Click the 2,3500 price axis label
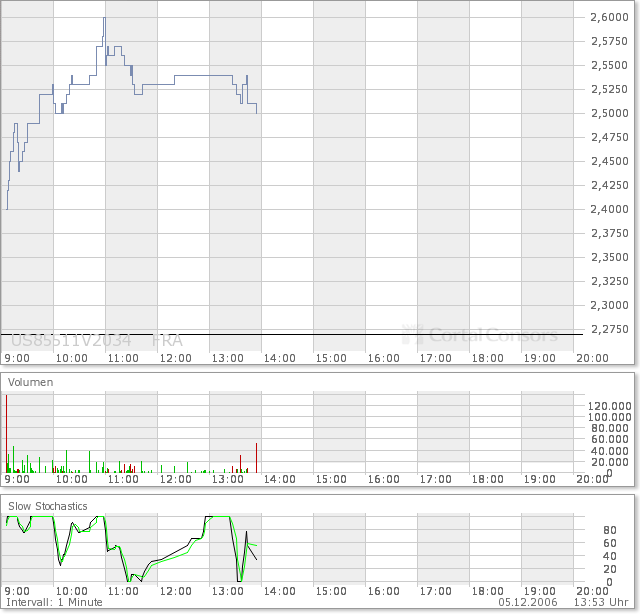The image size is (640, 614). tap(609, 257)
